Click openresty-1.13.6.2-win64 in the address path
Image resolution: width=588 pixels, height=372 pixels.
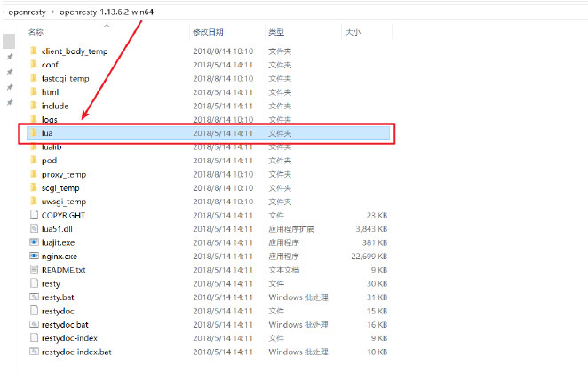[107, 12]
